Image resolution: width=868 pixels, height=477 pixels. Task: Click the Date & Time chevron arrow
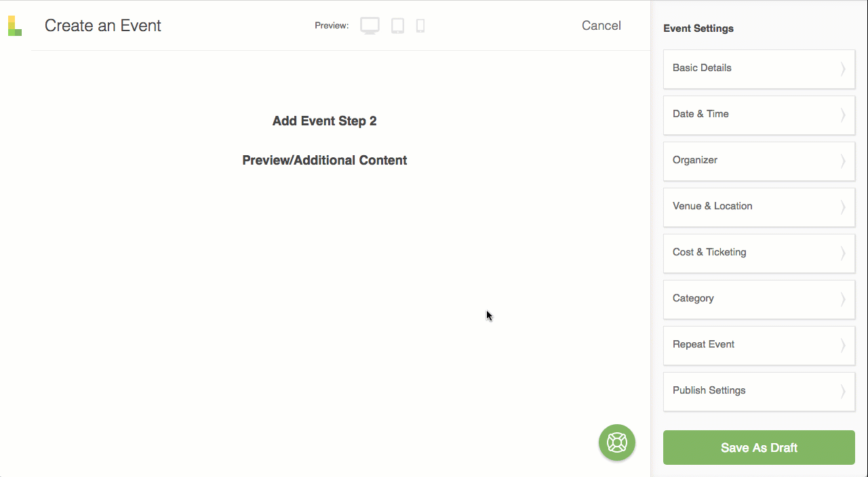tap(843, 115)
